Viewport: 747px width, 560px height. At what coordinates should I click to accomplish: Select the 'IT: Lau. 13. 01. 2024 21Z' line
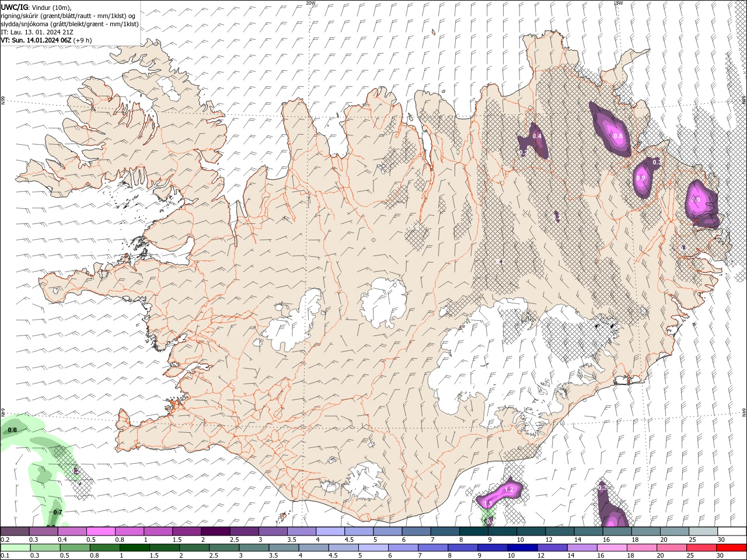[x=36, y=32]
